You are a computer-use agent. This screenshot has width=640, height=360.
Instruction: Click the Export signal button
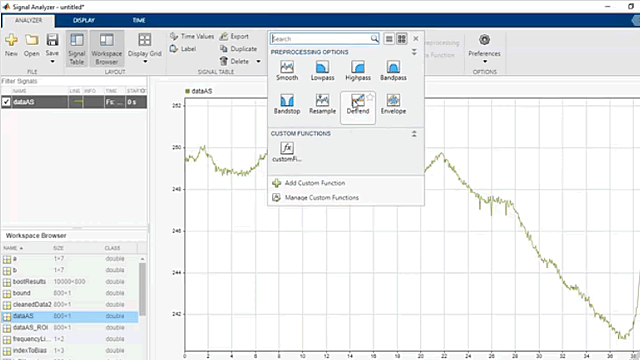(234, 36)
